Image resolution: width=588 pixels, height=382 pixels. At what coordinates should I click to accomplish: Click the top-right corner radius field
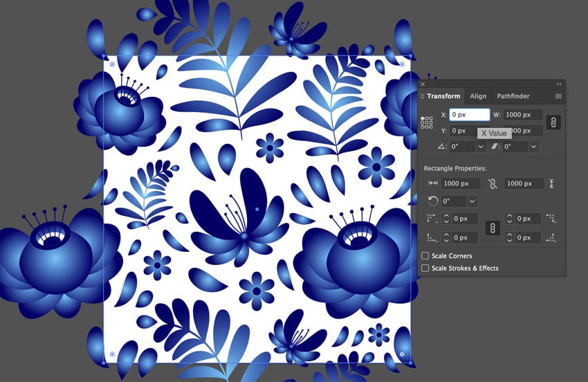point(528,219)
